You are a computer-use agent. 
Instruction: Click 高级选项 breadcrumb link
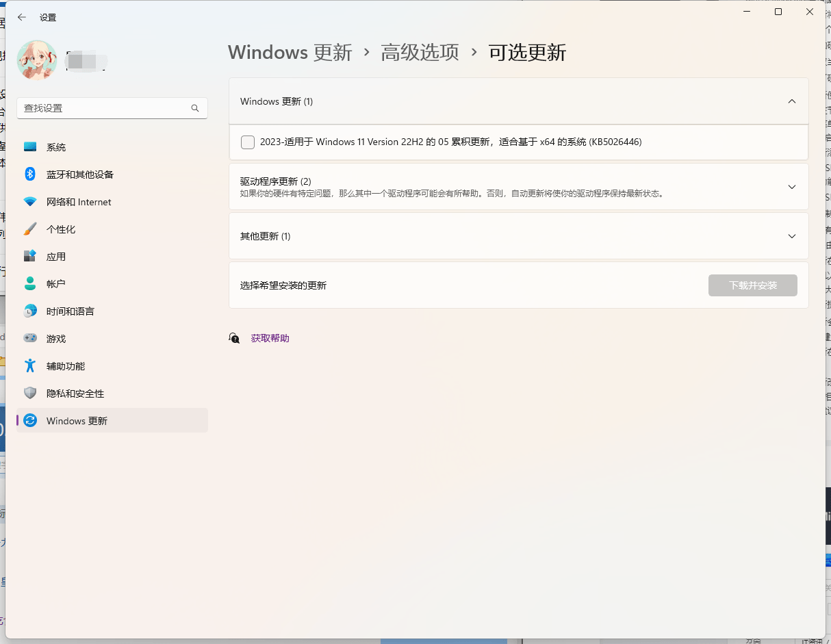point(420,53)
